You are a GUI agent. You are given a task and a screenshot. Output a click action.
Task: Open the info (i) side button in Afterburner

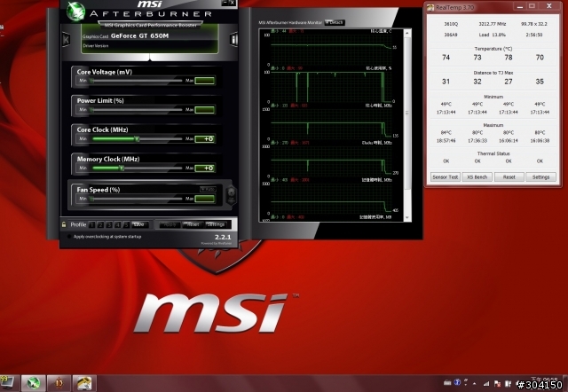coord(234,39)
